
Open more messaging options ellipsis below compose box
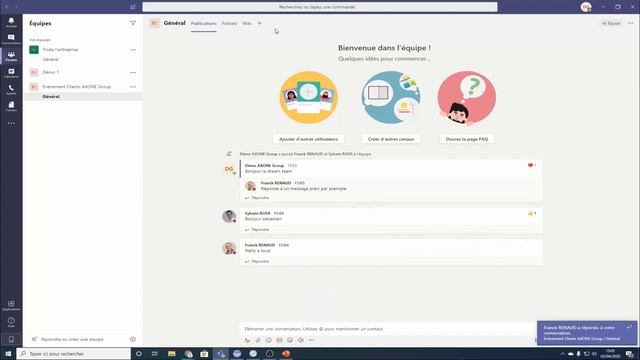pos(311,340)
